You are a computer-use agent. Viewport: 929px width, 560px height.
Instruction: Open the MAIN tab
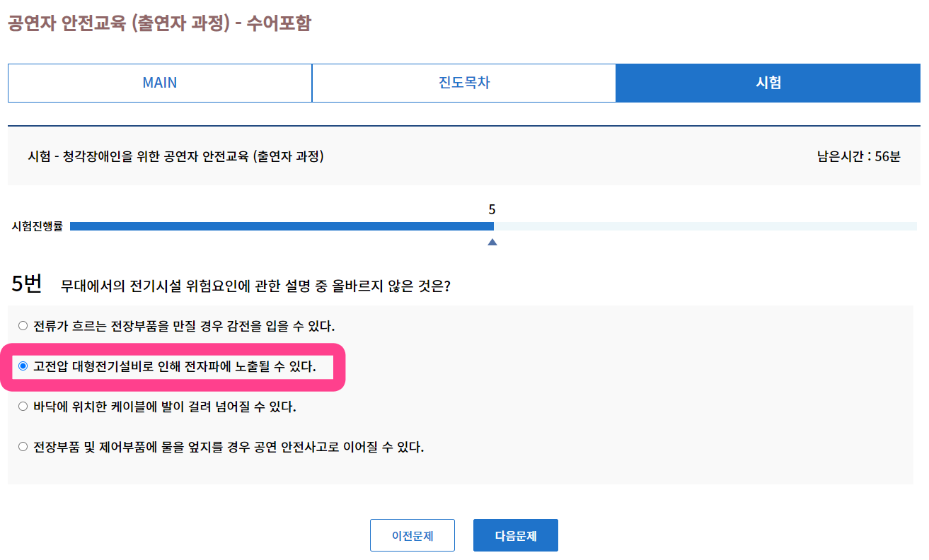(160, 83)
